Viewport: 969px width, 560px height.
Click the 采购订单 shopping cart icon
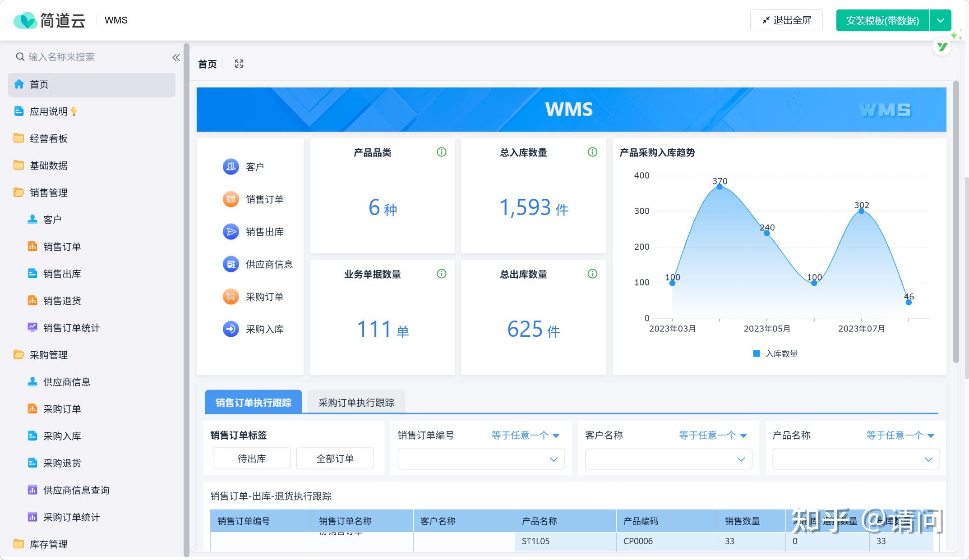click(231, 297)
